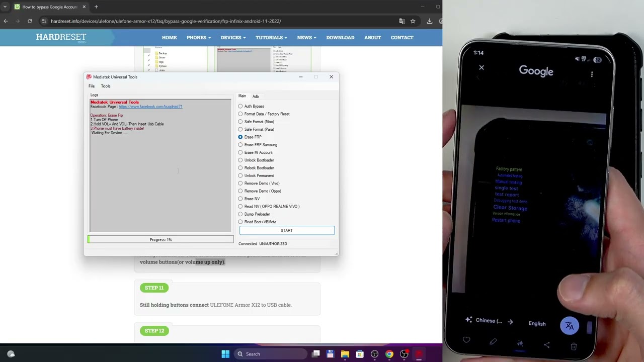
Task: Click the browser back arrow
Action: point(6,21)
